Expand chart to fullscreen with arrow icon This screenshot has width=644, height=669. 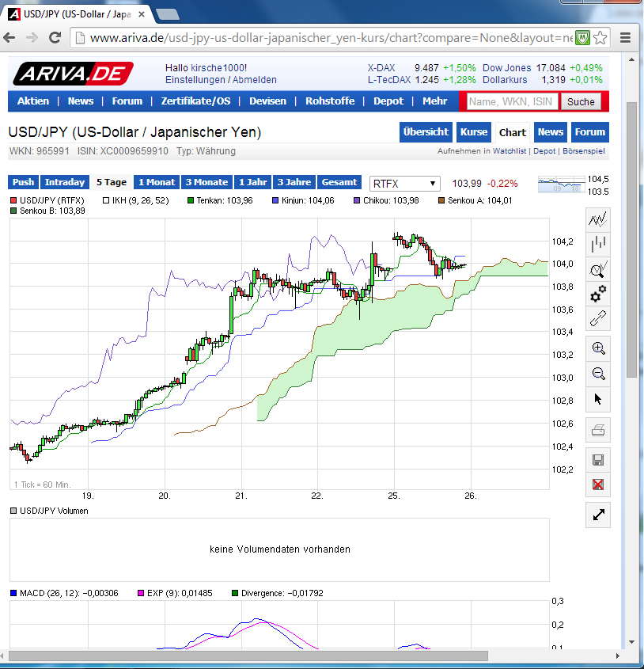tap(597, 515)
